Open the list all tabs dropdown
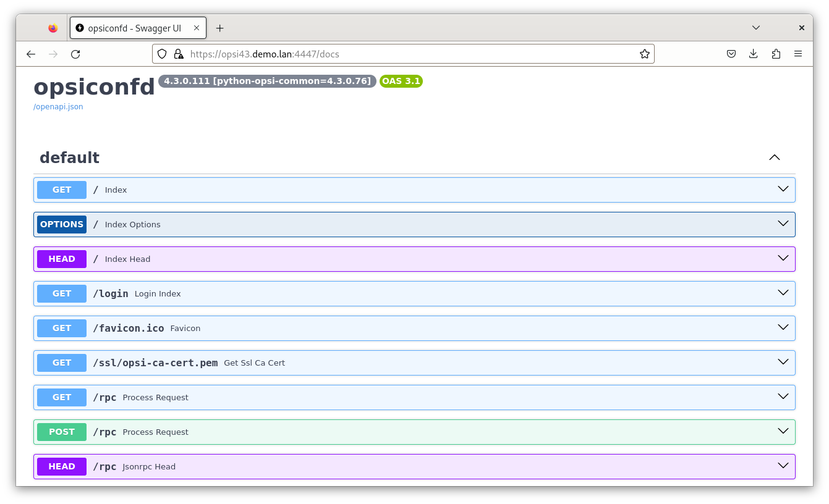Viewport: 829px width, 504px height. pyautogui.click(x=756, y=28)
